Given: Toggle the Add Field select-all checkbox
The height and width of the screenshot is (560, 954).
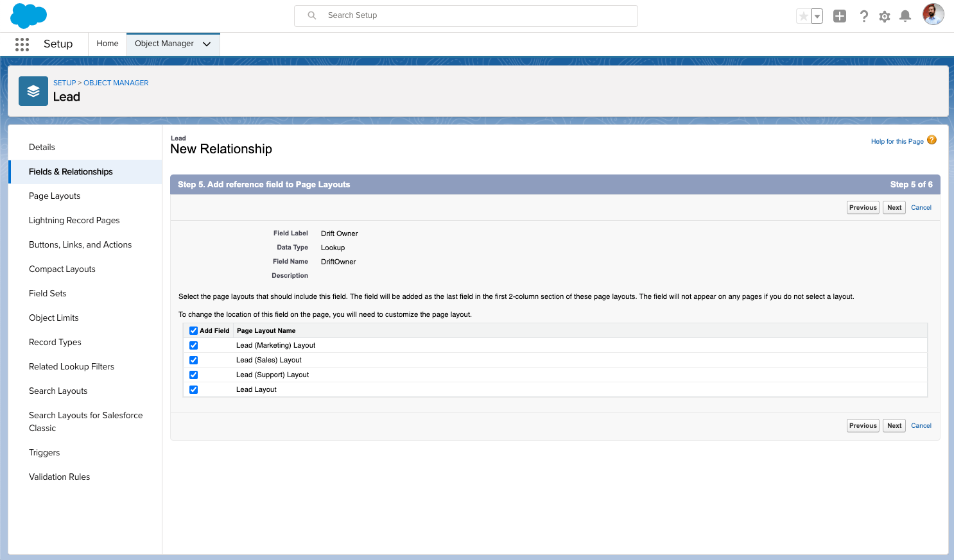Looking at the screenshot, I should (193, 331).
